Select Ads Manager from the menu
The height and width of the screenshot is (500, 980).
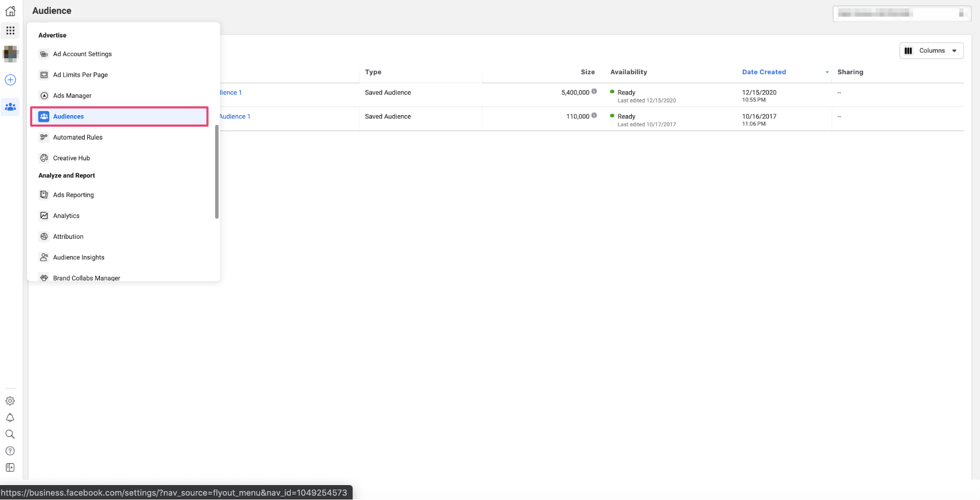coord(72,96)
